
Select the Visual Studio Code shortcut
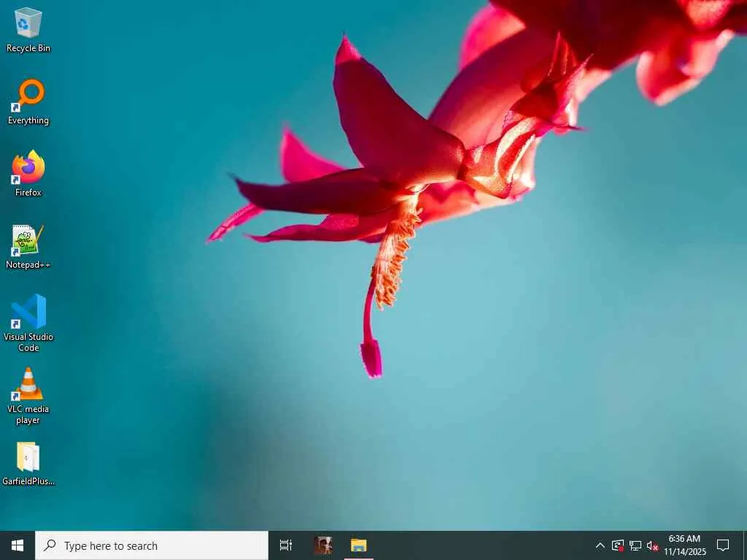pos(28,323)
